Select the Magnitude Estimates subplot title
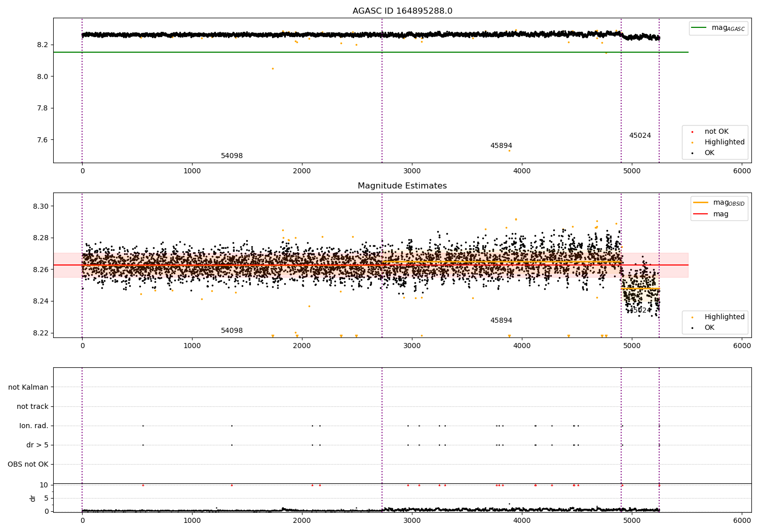Screen dimensions: 760x532 click(x=402, y=186)
